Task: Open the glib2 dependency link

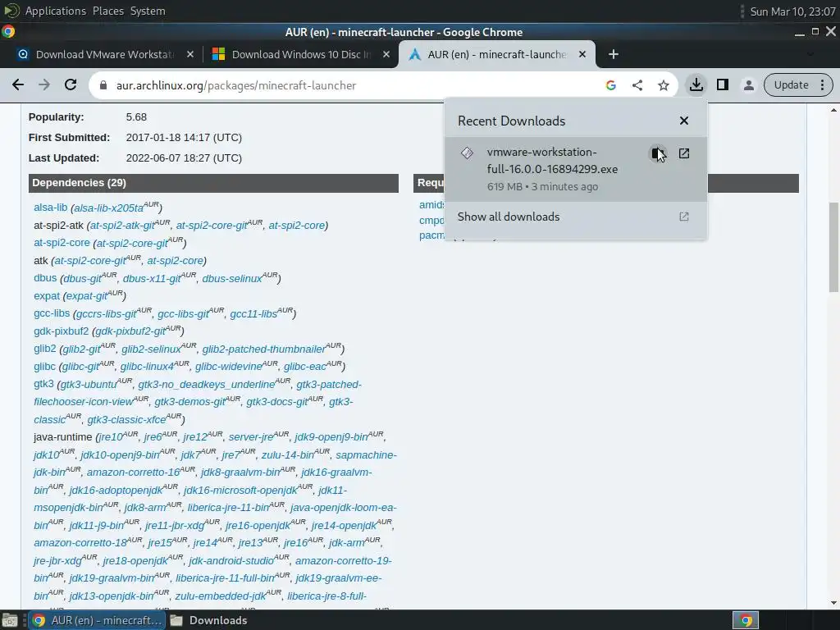Action: [x=44, y=349]
